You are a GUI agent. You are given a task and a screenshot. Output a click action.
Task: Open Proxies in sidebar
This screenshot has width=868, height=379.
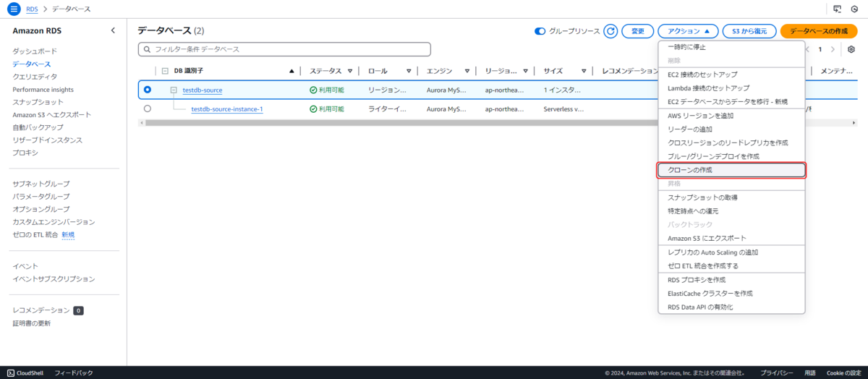point(25,153)
